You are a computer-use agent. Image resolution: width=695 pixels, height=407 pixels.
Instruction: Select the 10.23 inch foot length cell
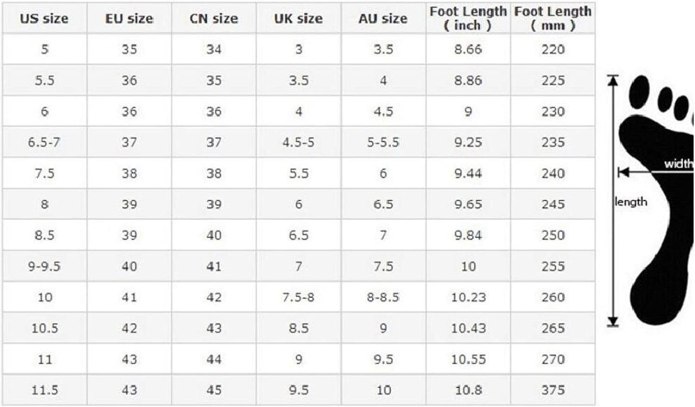tap(468, 297)
